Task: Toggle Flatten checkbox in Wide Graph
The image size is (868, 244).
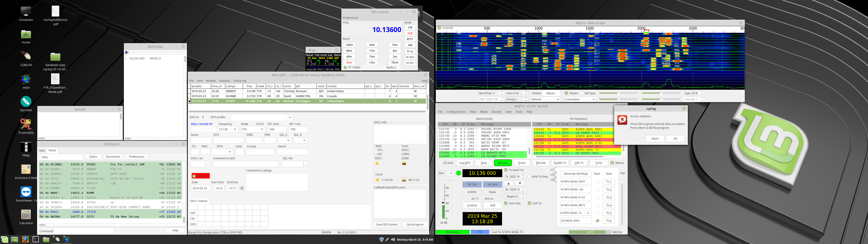Action: (566, 93)
